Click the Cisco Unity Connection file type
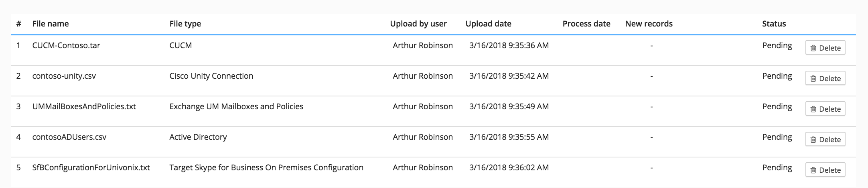 click(211, 76)
